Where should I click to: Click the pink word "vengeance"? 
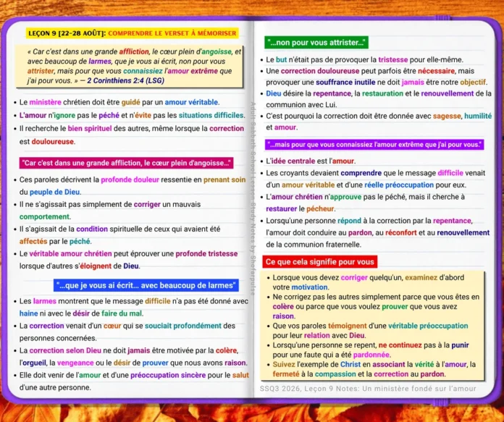coord(75,363)
